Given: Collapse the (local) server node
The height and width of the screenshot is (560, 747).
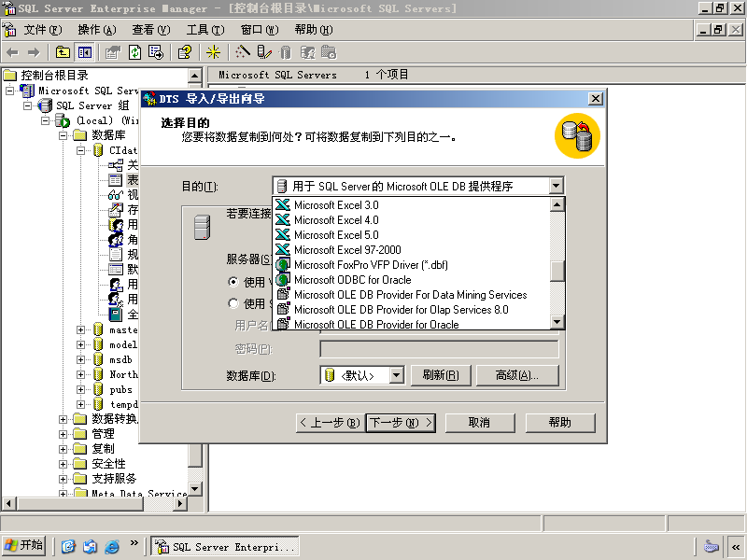Looking at the screenshot, I should (x=45, y=120).
